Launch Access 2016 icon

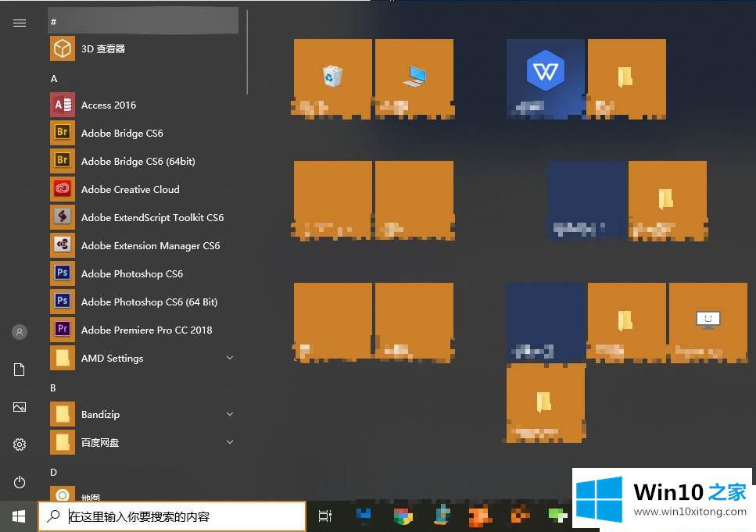pos(63,105)
